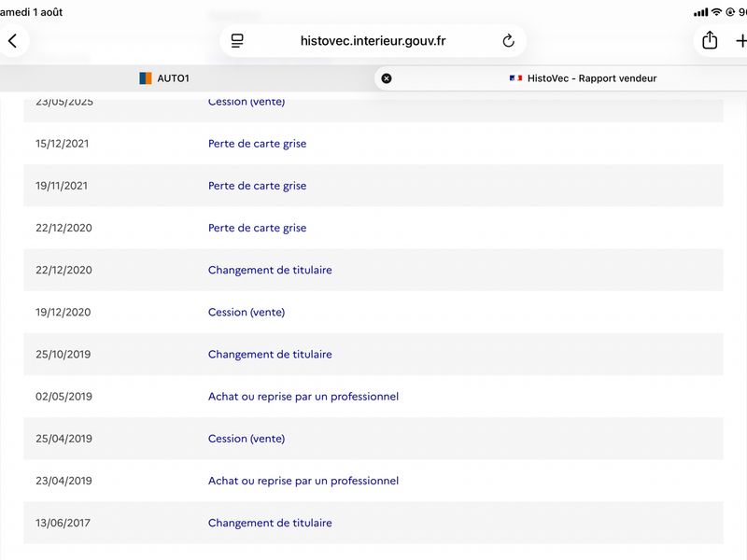Select 'Cession (vente)' dated 25/04/2019
Viewport: 747px width, 560px height.
(x=247, y=439)
